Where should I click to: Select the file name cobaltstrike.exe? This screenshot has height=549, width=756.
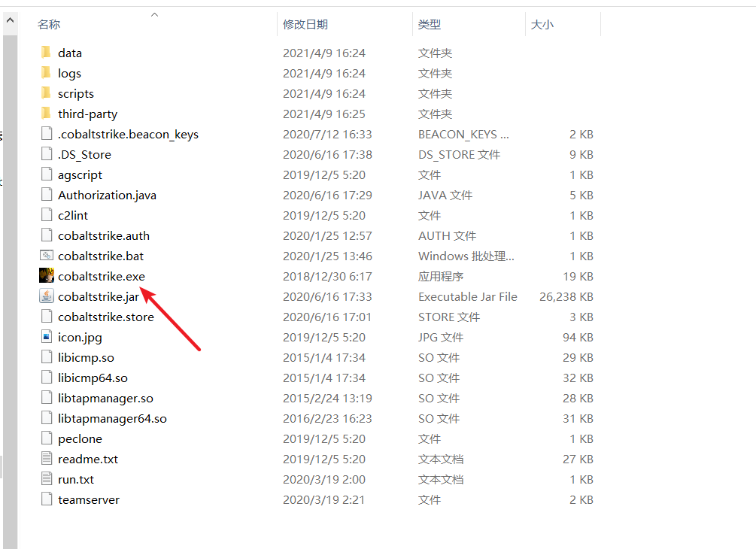(102, 276)
